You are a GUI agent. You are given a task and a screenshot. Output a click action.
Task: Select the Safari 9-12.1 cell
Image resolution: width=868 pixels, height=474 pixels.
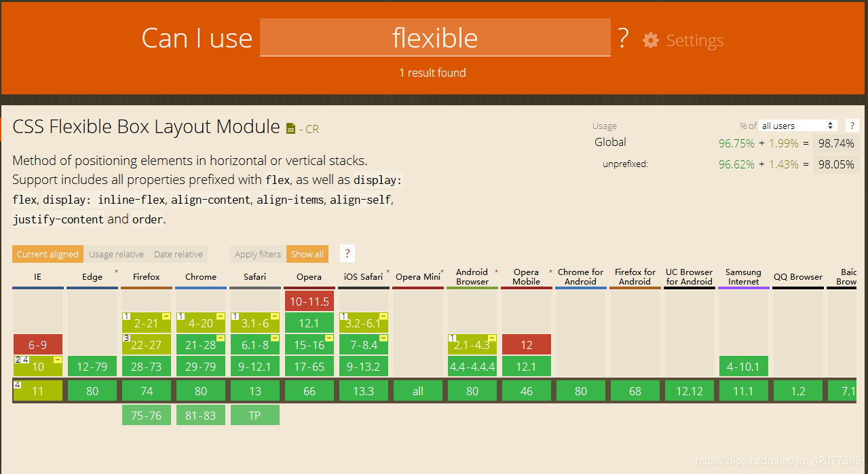point(255,366)
